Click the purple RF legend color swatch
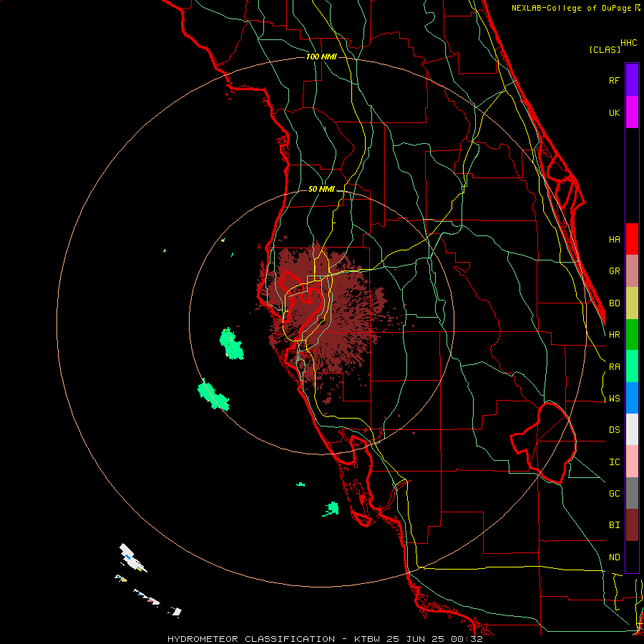This screenshot has width=644, height=644. point(632,80)
